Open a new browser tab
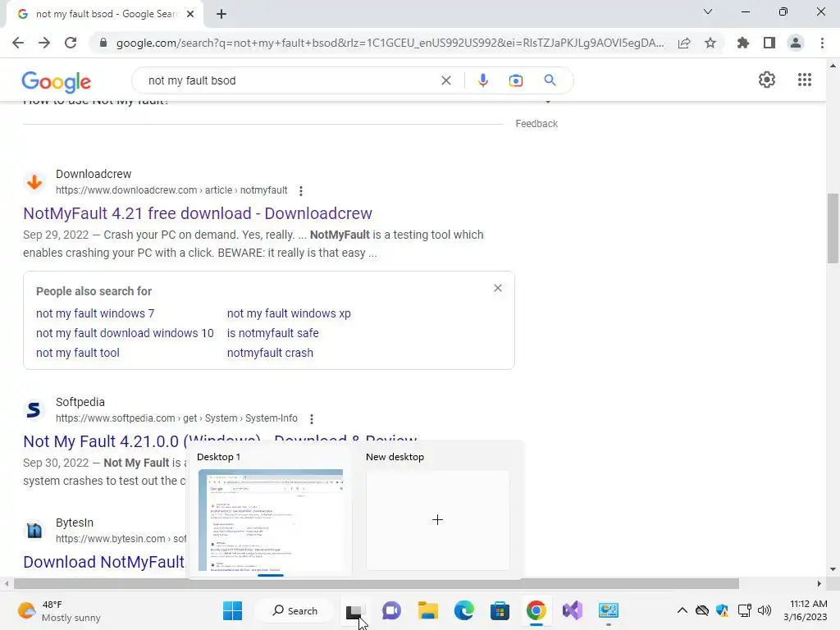Image resolution: width=840 pixels, height=630 pixels. click(x=221, y=14)
